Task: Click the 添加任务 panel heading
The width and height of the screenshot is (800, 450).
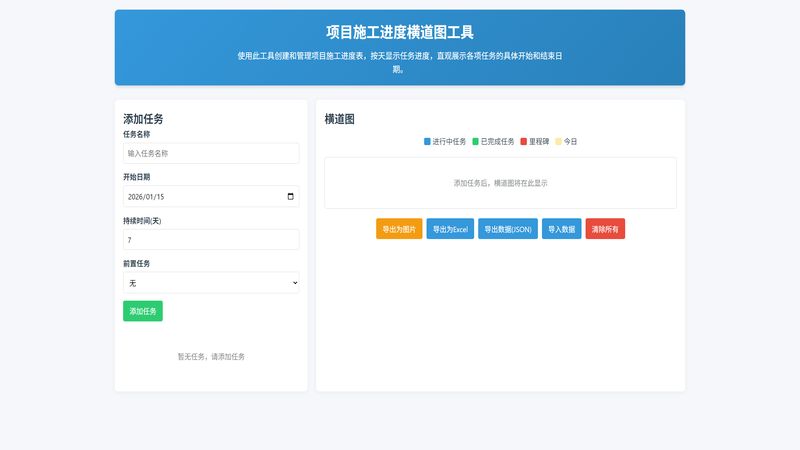Action: pyautogui.click(x=143, y=119)
